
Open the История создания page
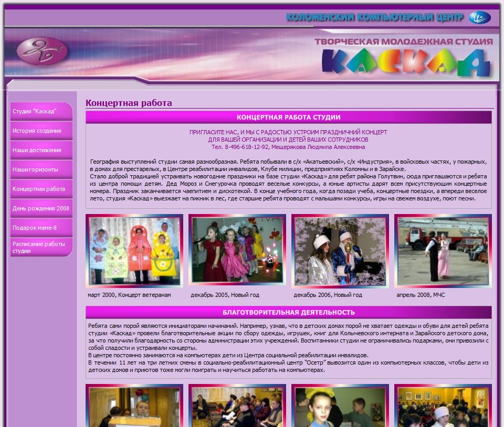[x=41, y=131]
